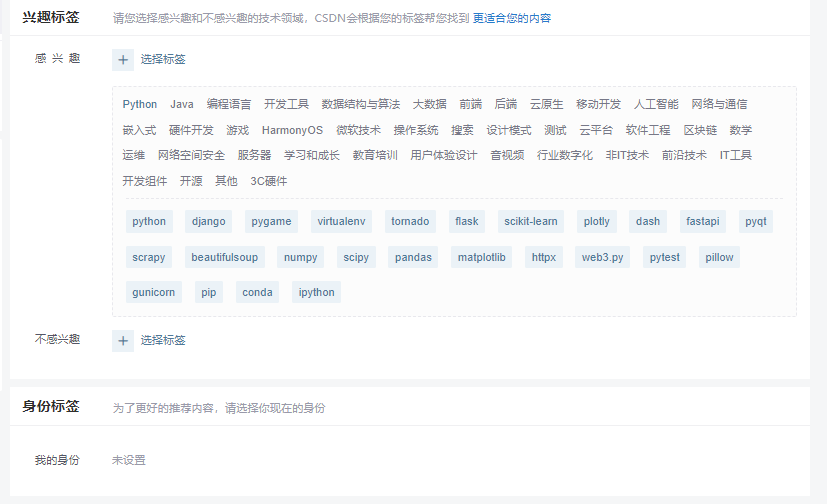Image resolution: width=827 pixels, height=504 pixels.
Task: Select the 设计模式 category
Action: pyautogui.click(x=508, y=130)
